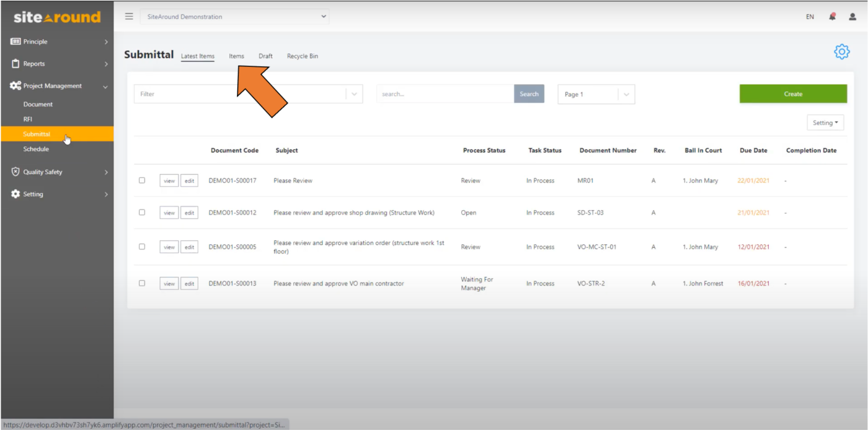Click view for DEMO01-S00012

[169, 213]
